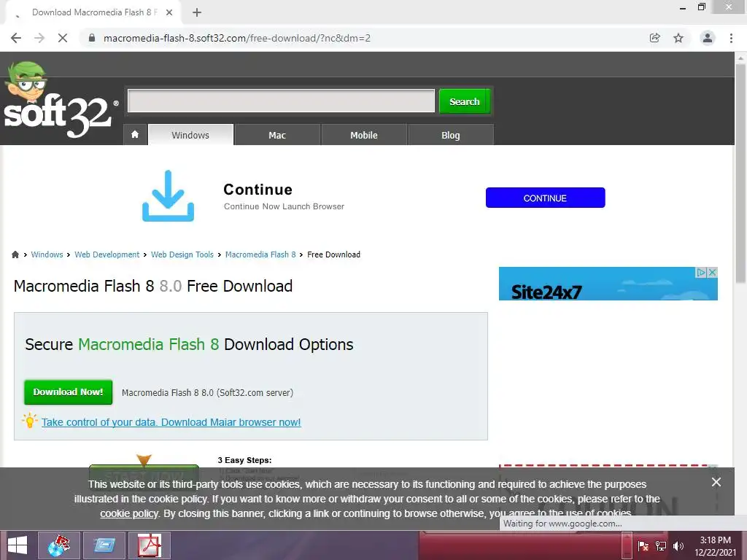Open the Windows Start button
747x560 pixels.
[x=18, y=545]
